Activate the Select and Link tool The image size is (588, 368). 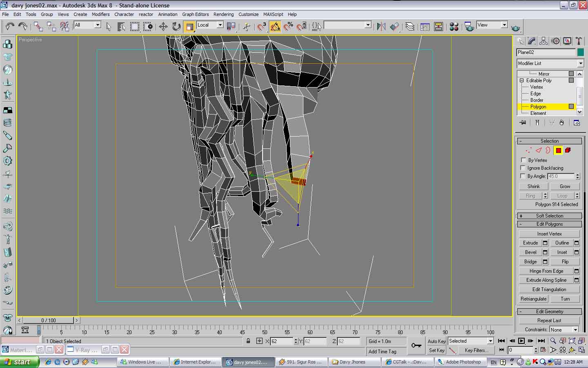38,27
